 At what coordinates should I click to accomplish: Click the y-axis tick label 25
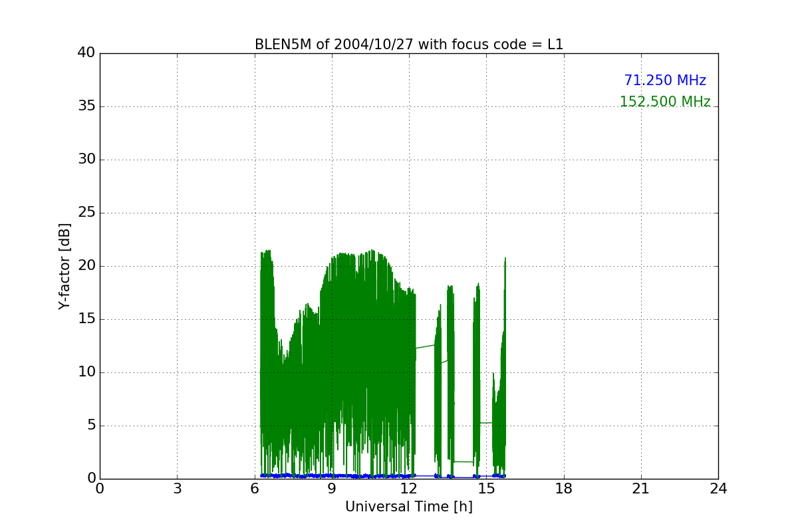pyautogui.click(x=86, y=213)
